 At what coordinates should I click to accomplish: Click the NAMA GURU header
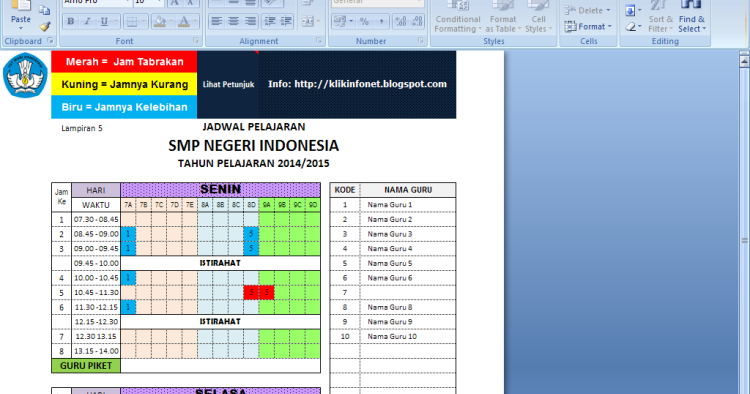408,190
